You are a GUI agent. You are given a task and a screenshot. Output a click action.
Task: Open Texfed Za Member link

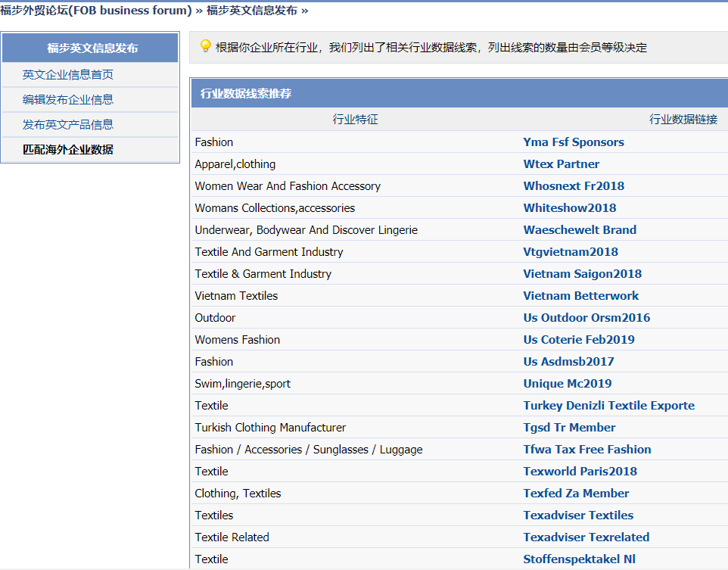(x=576, y=494)
